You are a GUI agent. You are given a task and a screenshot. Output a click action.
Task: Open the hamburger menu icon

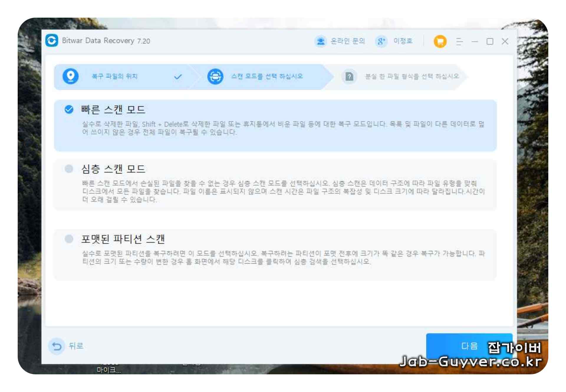tap(459, 41)
